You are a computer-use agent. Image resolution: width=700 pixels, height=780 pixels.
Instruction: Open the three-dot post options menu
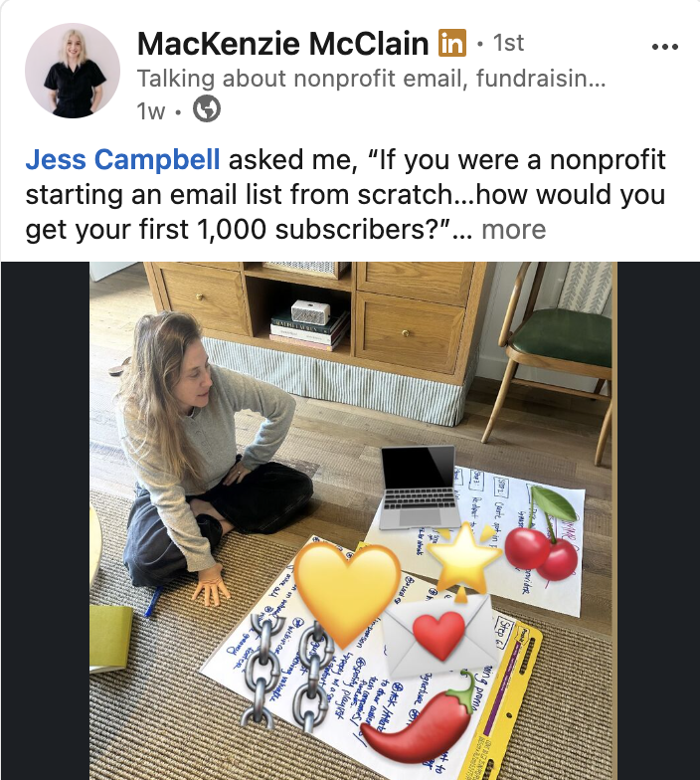664,47
